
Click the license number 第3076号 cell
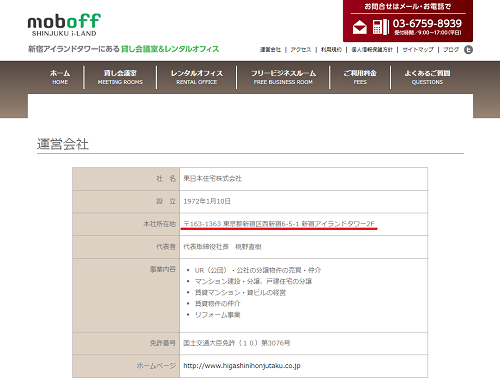click(x=237, y=343)
